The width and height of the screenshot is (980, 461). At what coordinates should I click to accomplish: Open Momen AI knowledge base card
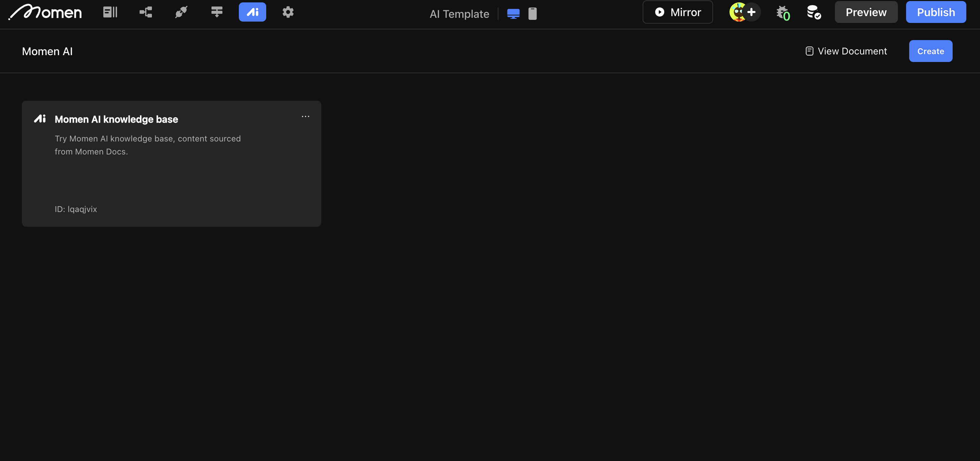tap(171, 164)
